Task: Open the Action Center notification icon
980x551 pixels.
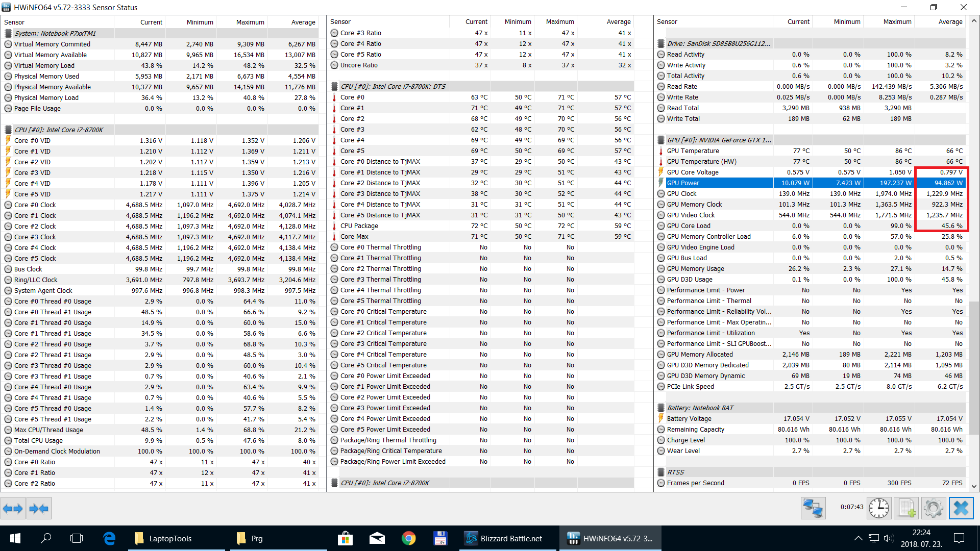Action: (x=959, y=538)
